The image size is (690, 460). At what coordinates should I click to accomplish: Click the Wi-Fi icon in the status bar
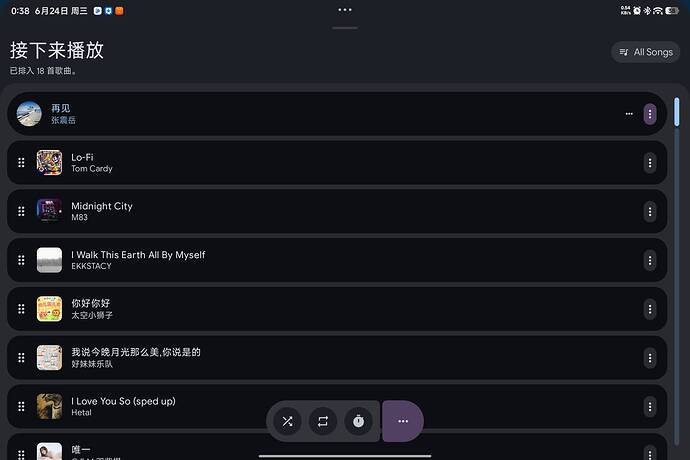[658, 11]
